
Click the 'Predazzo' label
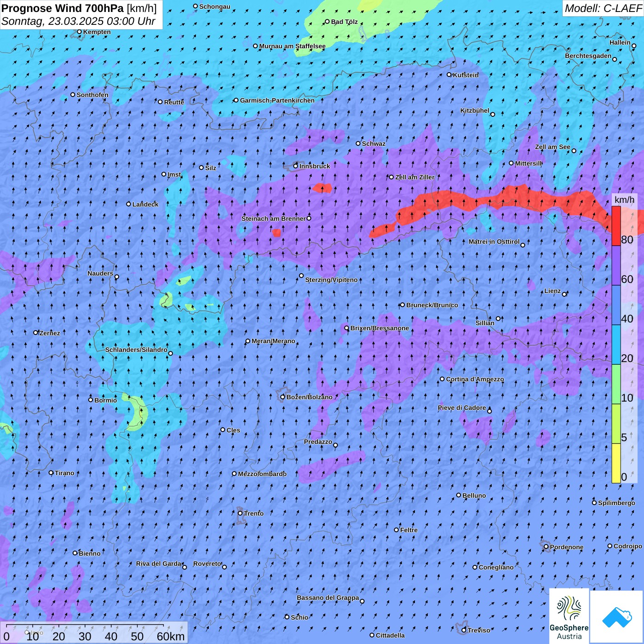[x=318, y=442]
